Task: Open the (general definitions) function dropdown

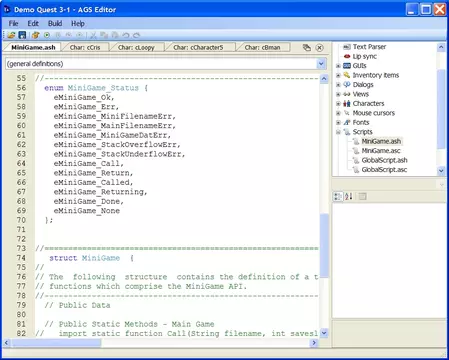Action: coord(321,63)
